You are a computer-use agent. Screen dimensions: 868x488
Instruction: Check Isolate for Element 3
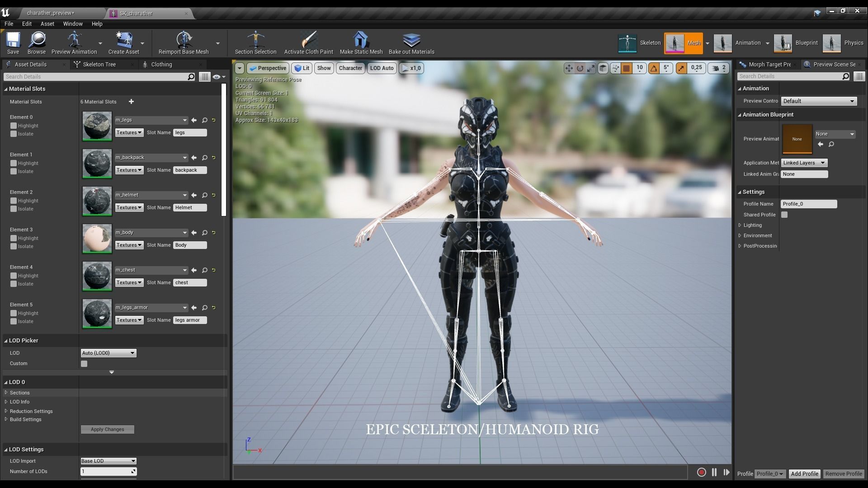pyautogui.click(x=14, y=246)
